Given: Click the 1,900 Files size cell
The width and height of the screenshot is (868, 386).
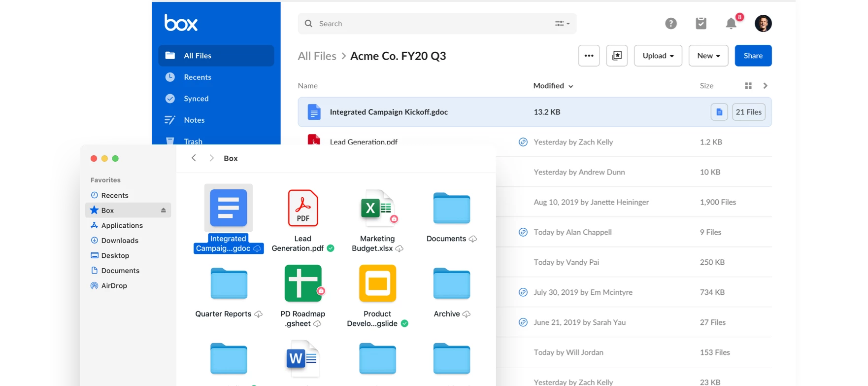Looking at the screenshot, I should tap(718, 202).
